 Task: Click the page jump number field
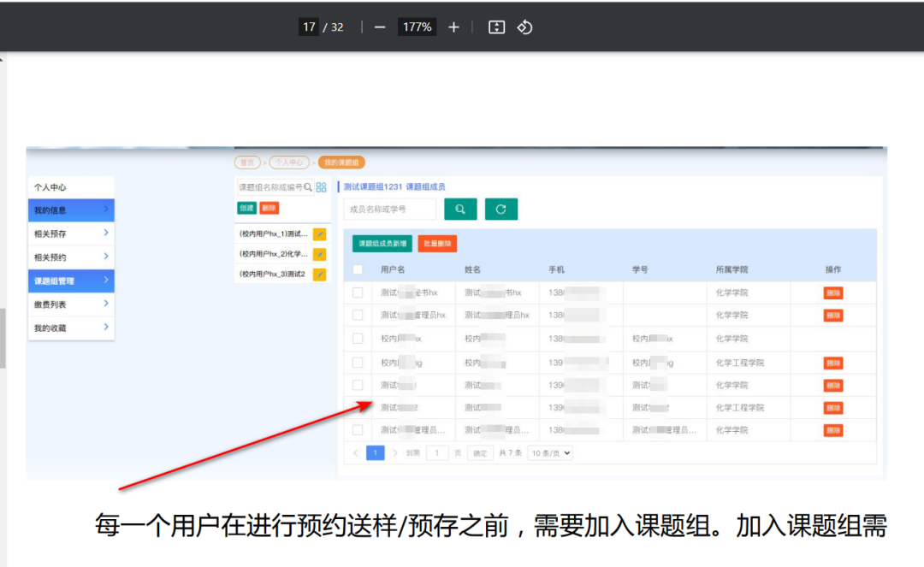click(436, 452)
